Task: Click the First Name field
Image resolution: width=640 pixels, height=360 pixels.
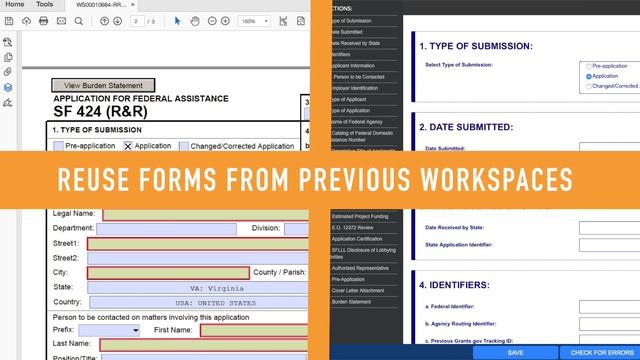Action: (254, 330)
